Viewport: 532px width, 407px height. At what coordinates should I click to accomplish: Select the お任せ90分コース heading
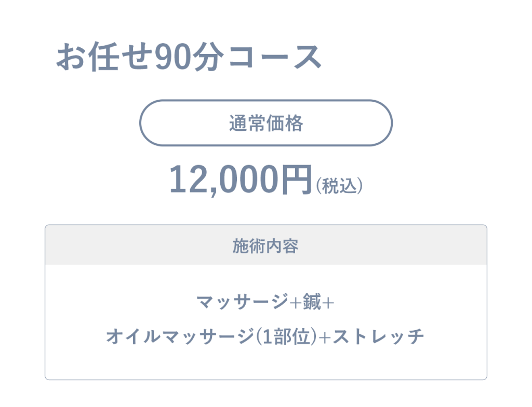pos(189,57)
